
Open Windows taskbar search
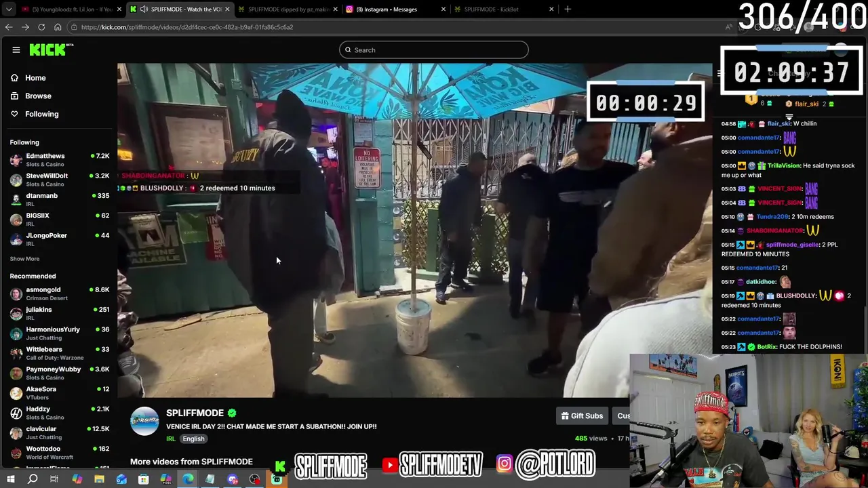[32, 480]
